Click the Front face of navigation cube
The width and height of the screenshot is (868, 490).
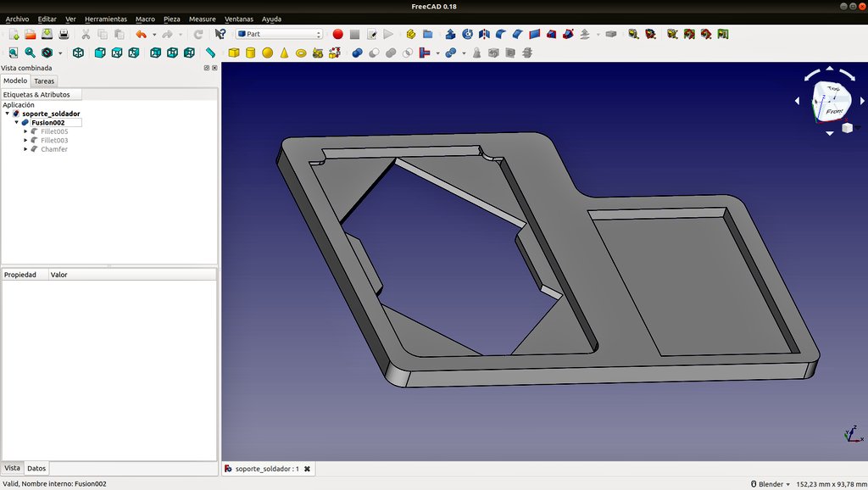click(834, 111)
